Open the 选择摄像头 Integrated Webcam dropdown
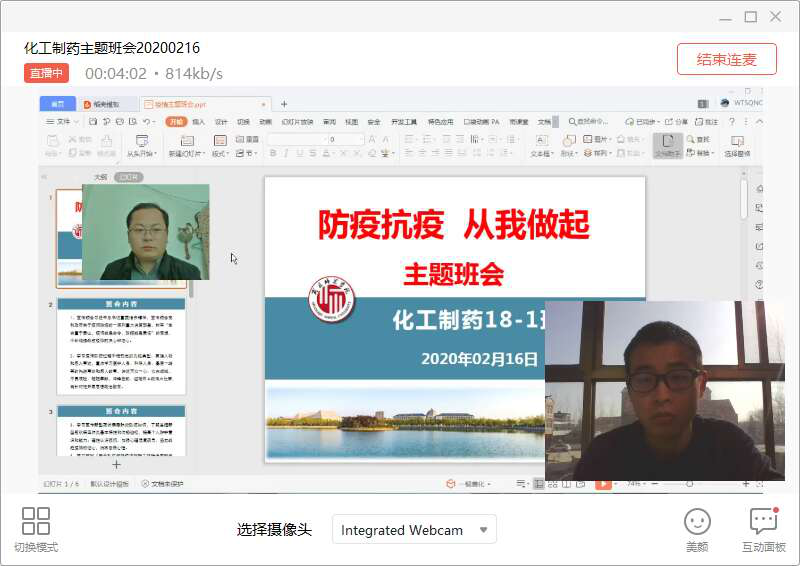This screenshot has width=800, height=566. point(414,530)
